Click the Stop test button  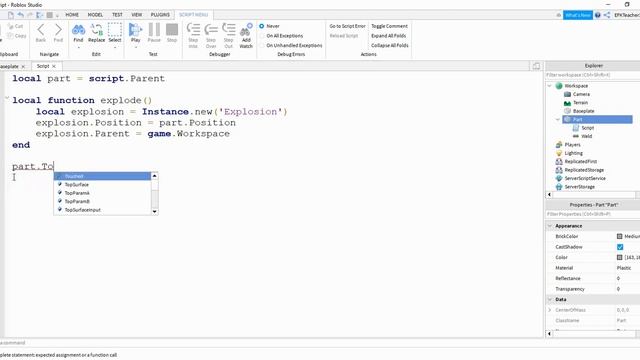[172, 33]
